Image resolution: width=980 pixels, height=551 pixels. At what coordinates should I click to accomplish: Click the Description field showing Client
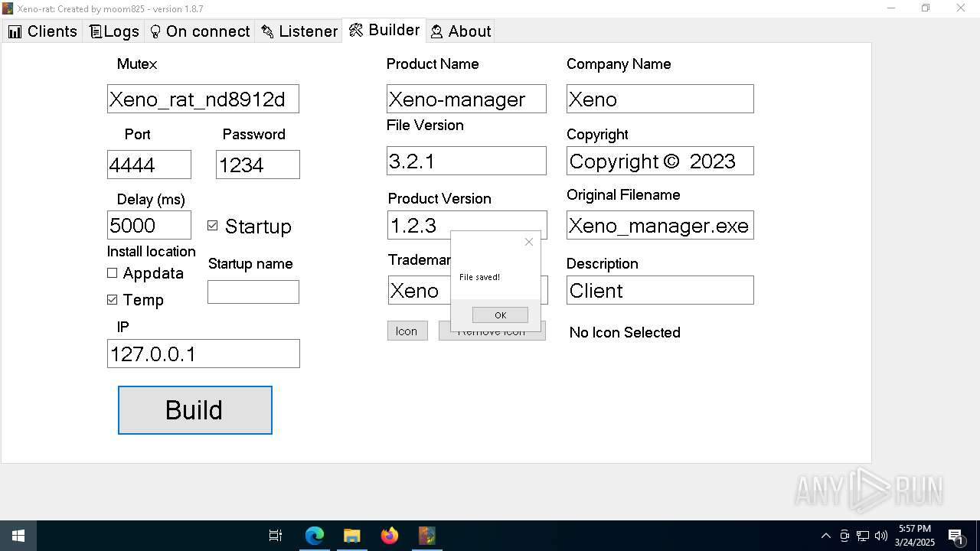[660, 290]
